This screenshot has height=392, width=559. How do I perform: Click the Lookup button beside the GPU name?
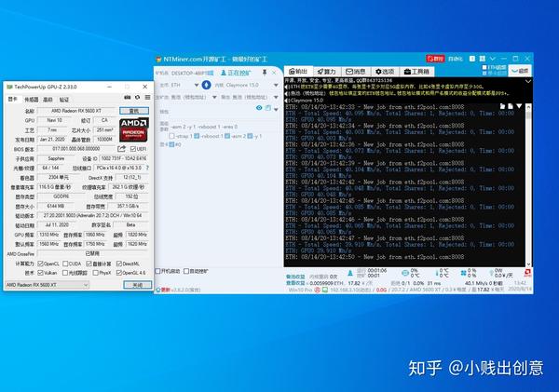pos(134,111)
